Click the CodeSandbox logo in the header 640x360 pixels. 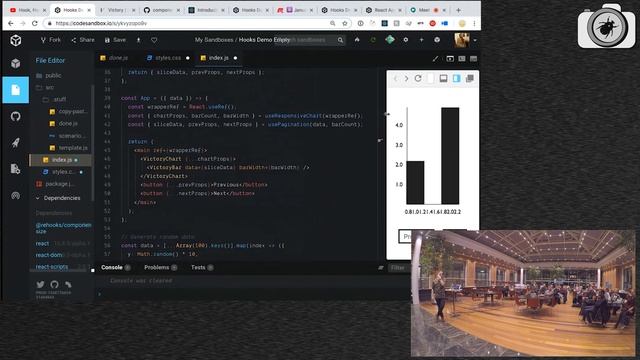[x=16, y=40]
